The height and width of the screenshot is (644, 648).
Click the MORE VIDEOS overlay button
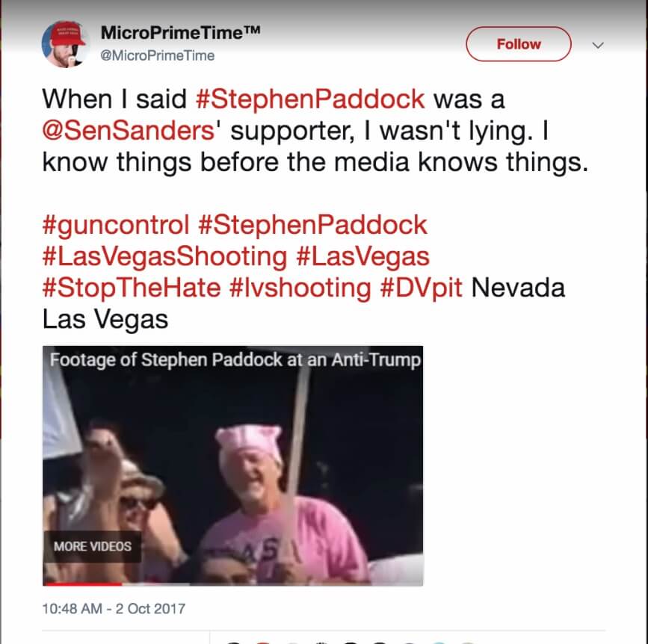(93, 547)
